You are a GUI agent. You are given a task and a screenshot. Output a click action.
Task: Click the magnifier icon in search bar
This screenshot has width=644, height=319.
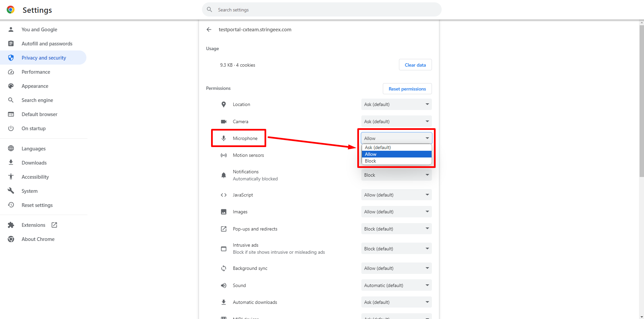pos(209,10)
